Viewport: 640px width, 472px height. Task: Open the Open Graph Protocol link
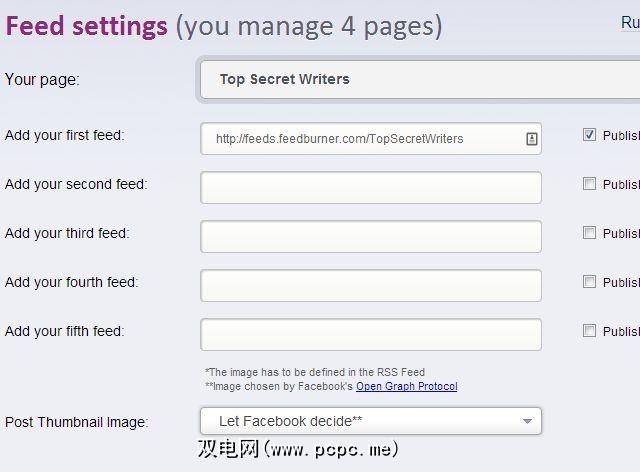pos(406,386)
